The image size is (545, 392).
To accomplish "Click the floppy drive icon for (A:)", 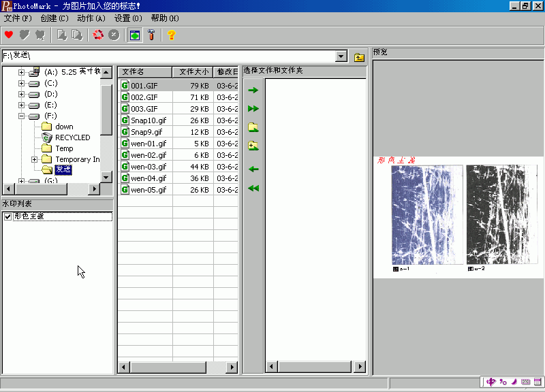I will point(34,72).
